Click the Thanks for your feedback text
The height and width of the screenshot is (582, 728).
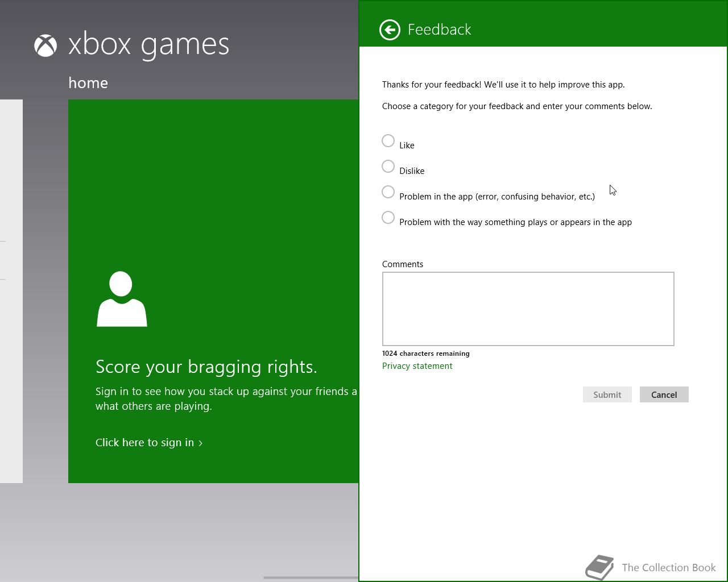503,85
